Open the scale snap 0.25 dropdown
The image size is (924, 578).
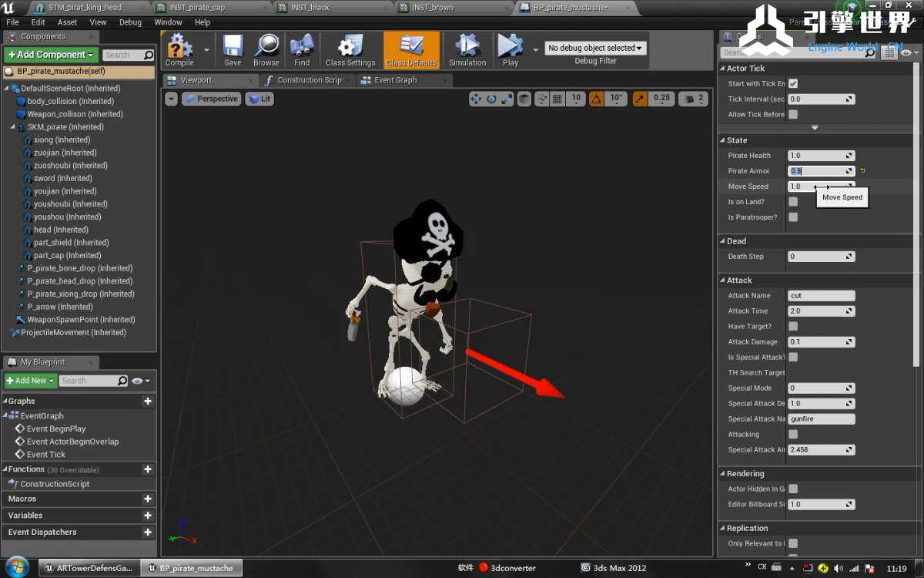tap(661, 99)
